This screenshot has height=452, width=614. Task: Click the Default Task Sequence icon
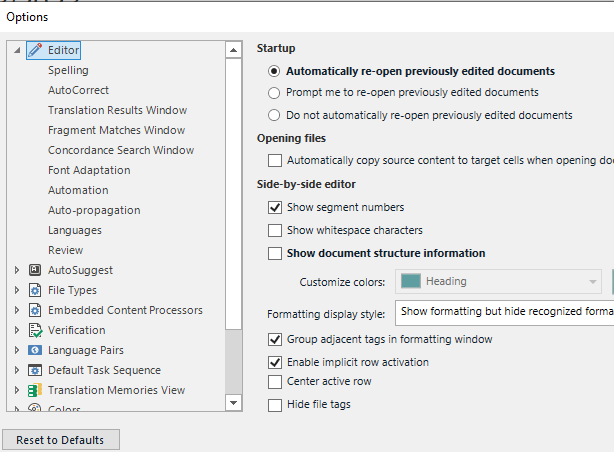click(35, 370)
